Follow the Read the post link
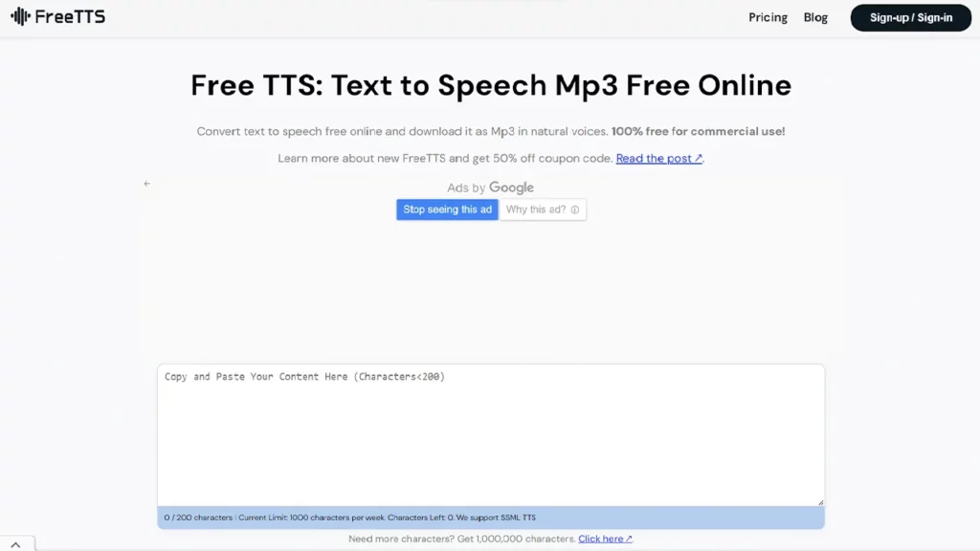Image resolution: width=980 pixels, height=551 pixels. pyautogui.click(x=654, y=159)
